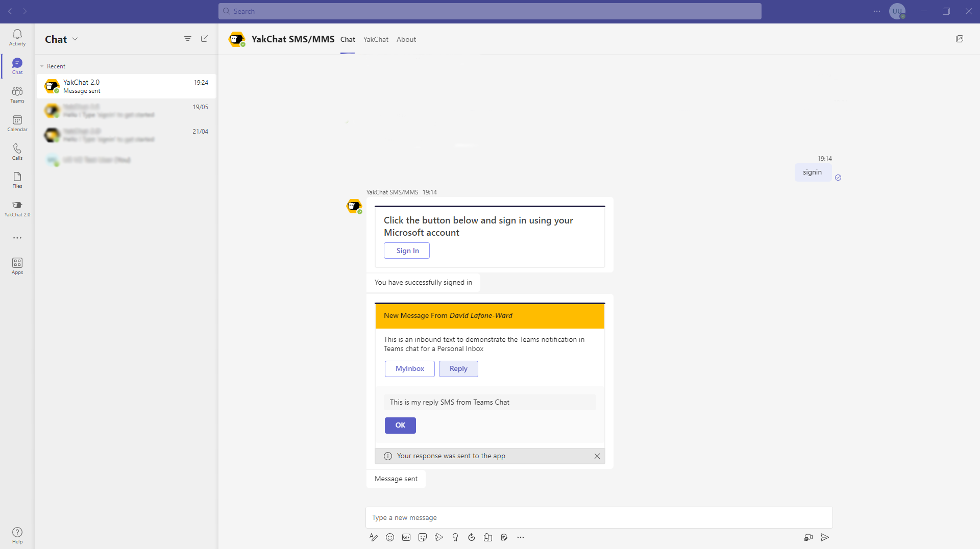
Task: Click the YakChat bot avatar beside the messages
Action: point(354,206)
